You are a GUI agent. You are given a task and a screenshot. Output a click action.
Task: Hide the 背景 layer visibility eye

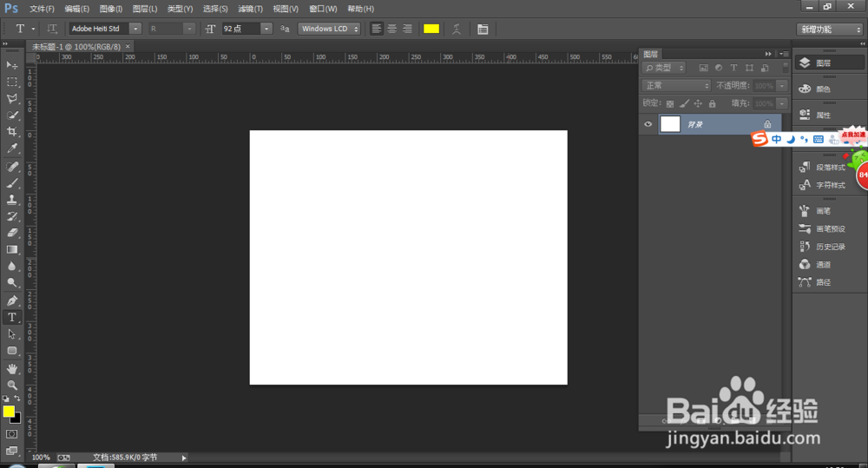point(648,124)
